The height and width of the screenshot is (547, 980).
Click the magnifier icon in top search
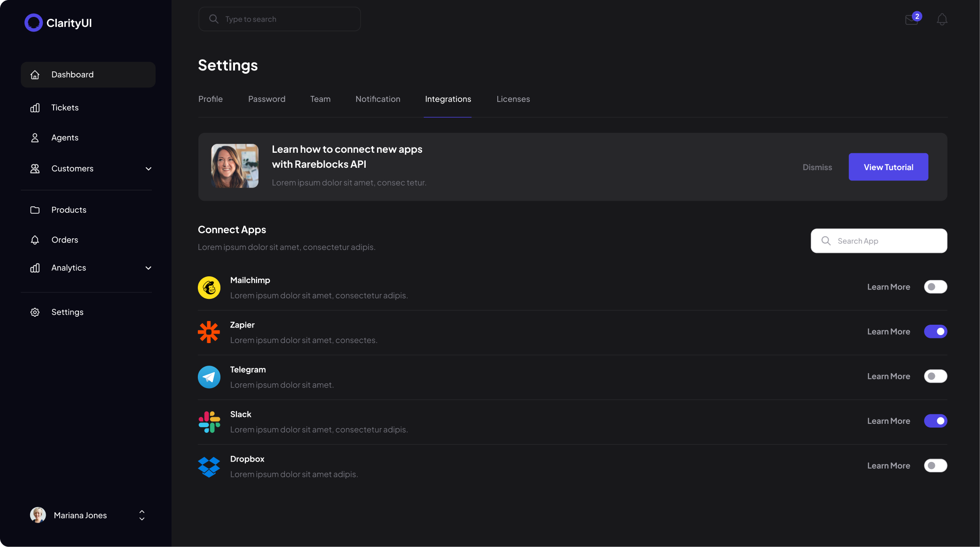(214, 19)
